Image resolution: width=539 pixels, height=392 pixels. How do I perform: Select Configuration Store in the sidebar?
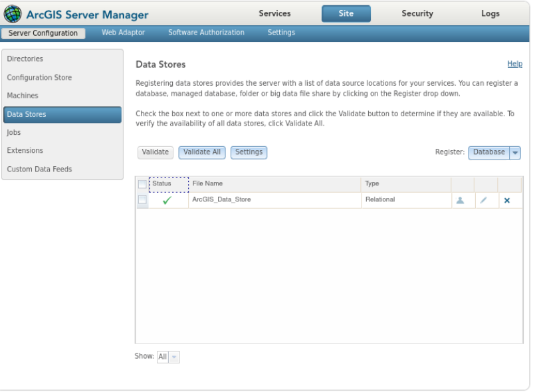(x=39, y=78)
